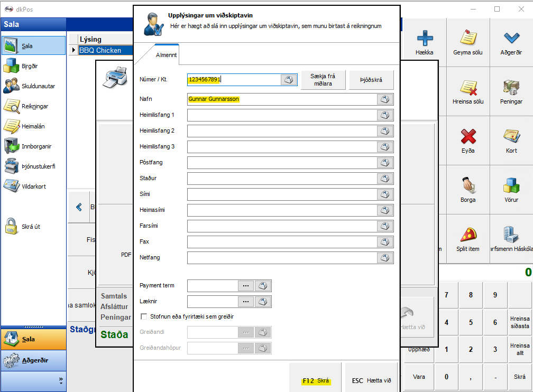Open the Birgðir inventory icon in sidebar
533x392 pixels.
pyautogui.click(x=12, y=66)
